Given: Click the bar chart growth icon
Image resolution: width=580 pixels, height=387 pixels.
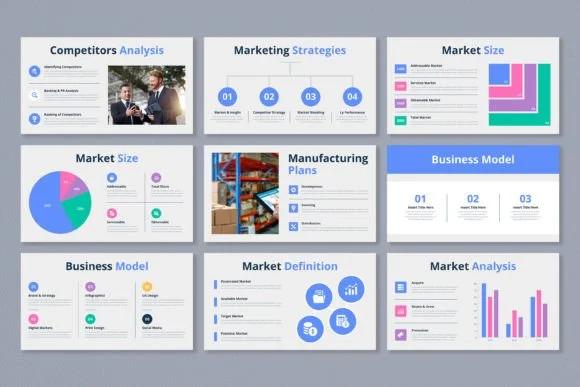Looking at the screenshot, I should click(351, 289).
